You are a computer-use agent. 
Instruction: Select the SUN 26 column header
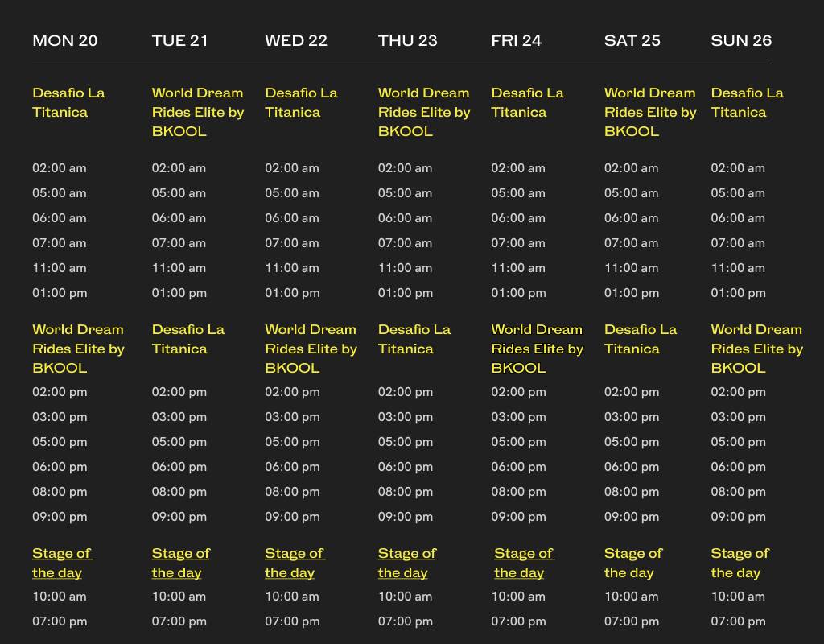pos(741,40)
